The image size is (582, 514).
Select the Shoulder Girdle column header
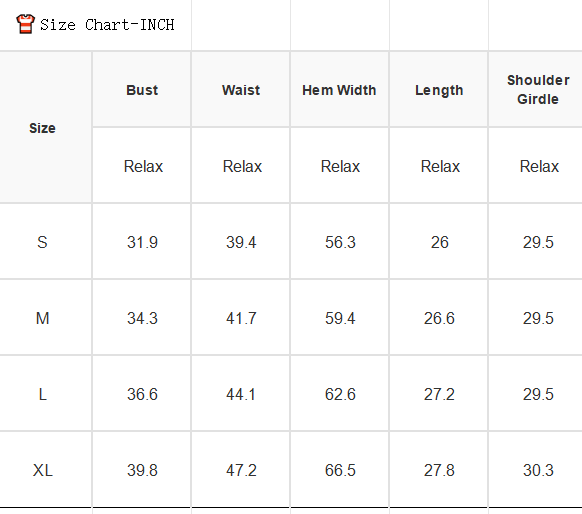point(538,90)
